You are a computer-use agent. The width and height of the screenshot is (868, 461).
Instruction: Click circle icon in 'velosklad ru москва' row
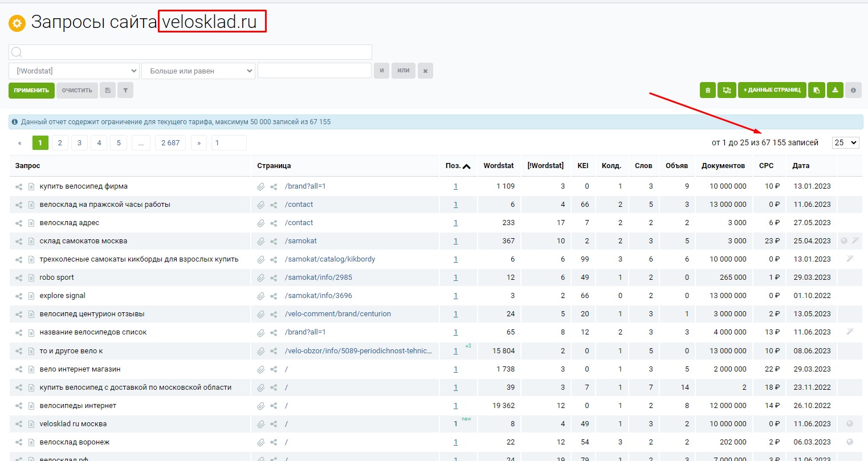850,423
